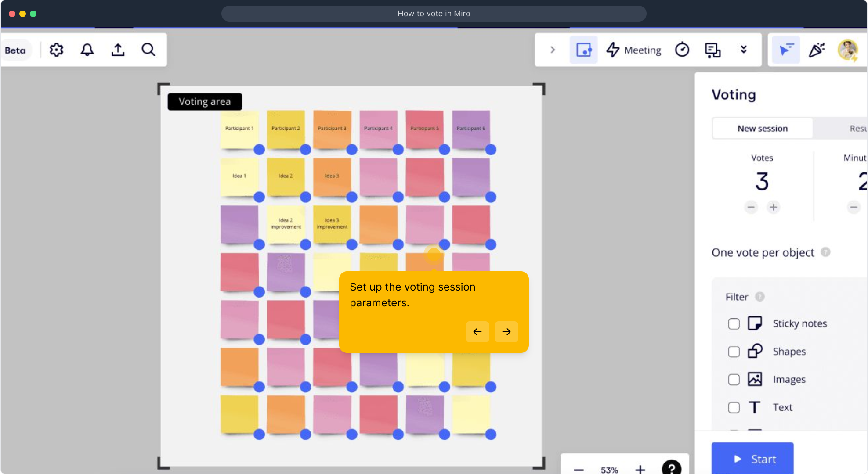Start the voting session
868x474 pixels.
click(x=752, y=459)
